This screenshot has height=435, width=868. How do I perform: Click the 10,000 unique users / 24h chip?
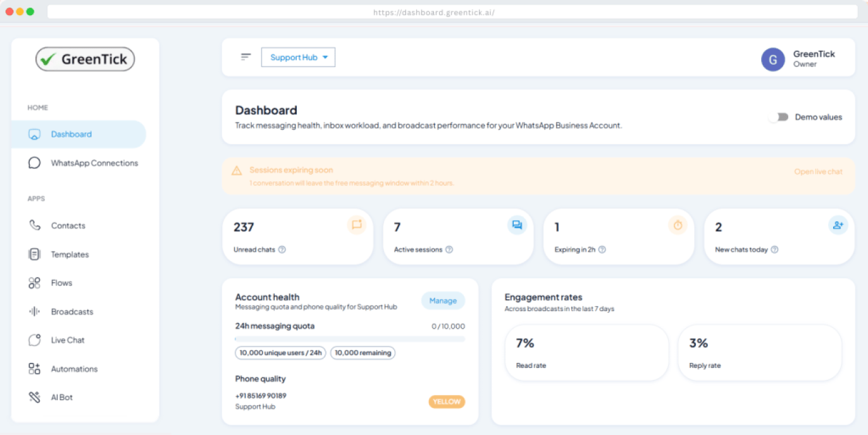pos(280,353)
